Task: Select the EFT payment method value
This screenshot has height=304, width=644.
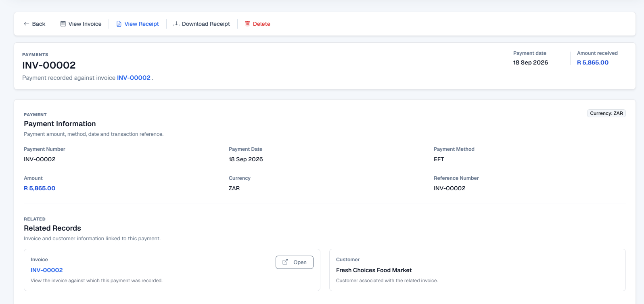Action: [x=439, y=159]
